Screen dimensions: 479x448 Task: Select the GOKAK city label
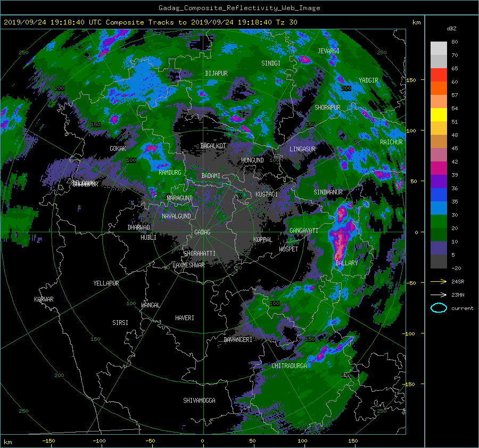[118, 148]
